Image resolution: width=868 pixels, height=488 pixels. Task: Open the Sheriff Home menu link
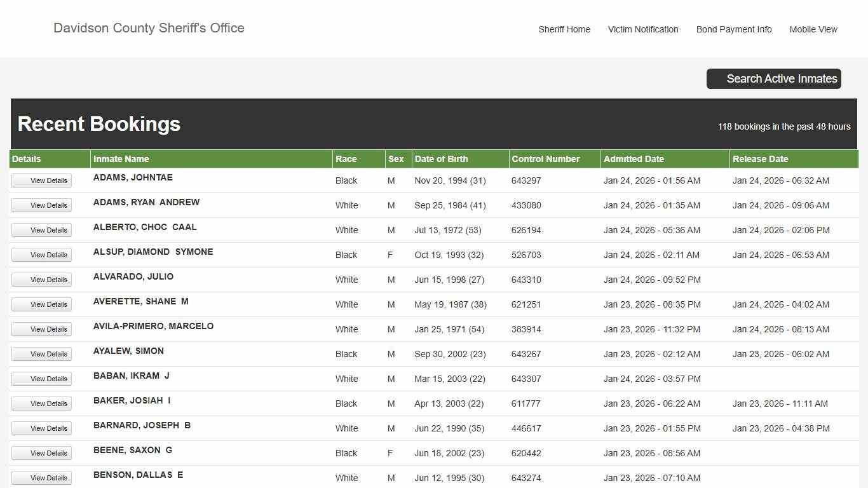pyautogui.click(x=564, y=29)
